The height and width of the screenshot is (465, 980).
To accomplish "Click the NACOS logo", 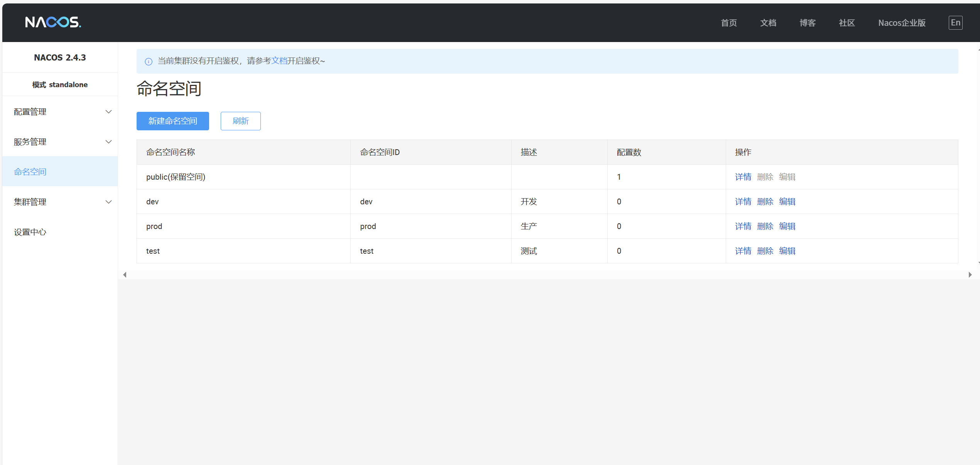I will pyautogui.click(x=53, y=22).
